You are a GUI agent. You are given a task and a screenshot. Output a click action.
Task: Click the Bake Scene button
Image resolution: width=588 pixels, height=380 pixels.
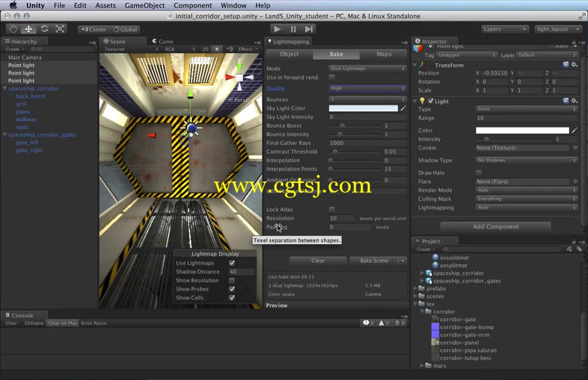point(374,260)
